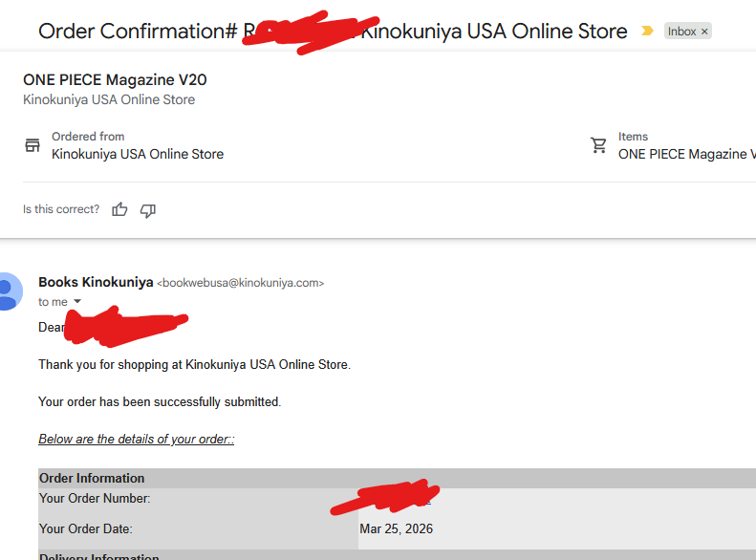Click 'Kinokuniya USA Online Store' under Ordered from
Screen dimensions: 756x560
coord(138,154)
